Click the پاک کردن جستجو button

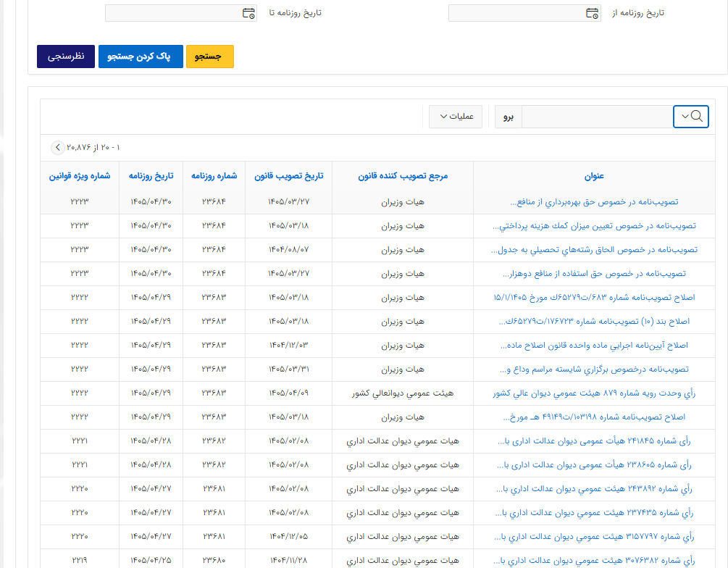(141, 57)
